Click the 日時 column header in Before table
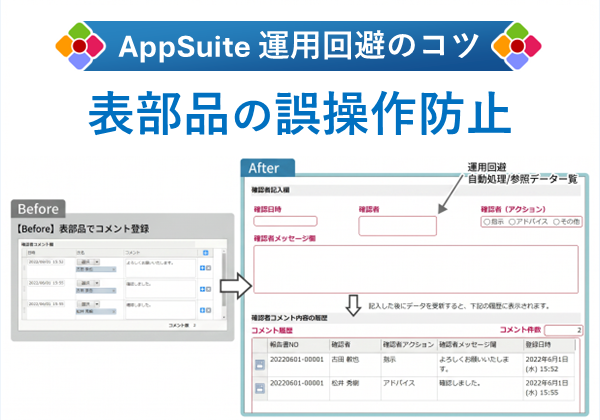 pyautogui.click(x=50, y=253)
